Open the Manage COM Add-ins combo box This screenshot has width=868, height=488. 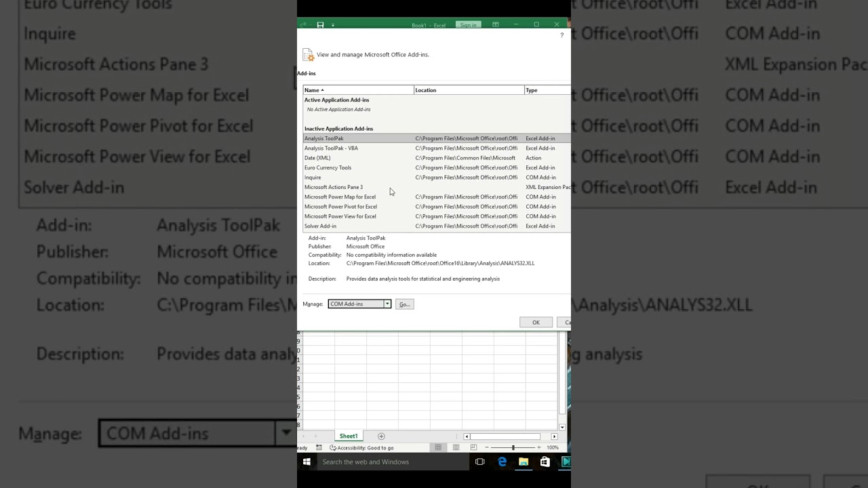pyautogui.click(x=359, y=304)
